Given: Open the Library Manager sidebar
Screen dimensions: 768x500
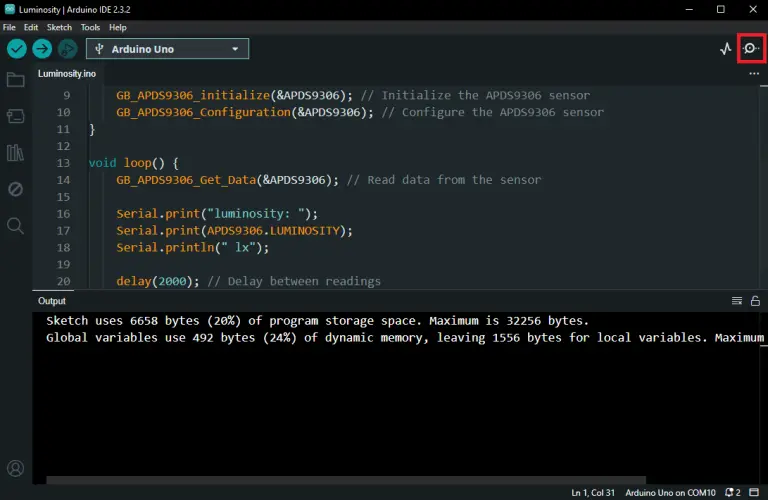Looking at the screenshot, I should [x=16, y=153].
